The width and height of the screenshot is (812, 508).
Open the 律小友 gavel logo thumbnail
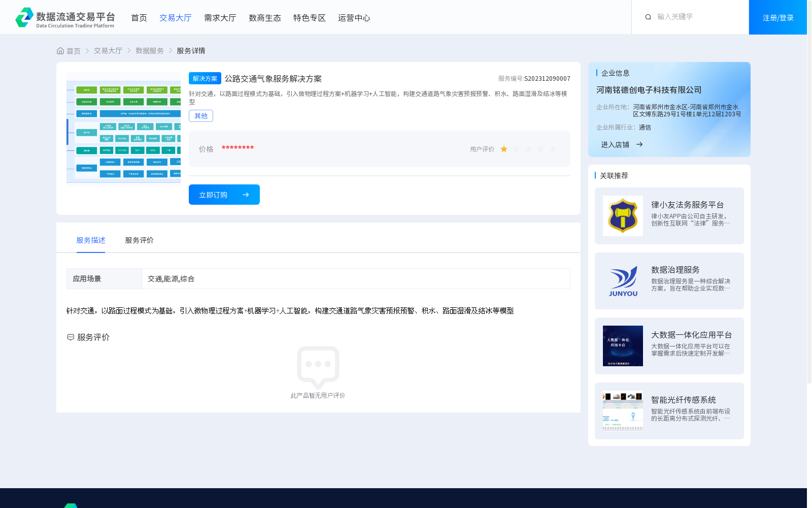[623, 216]
